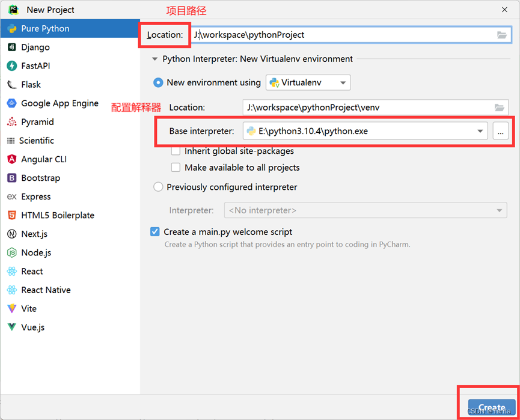Click the React atom icon
The height and width of the screenshot is (420, 520).
coord(12,271)
